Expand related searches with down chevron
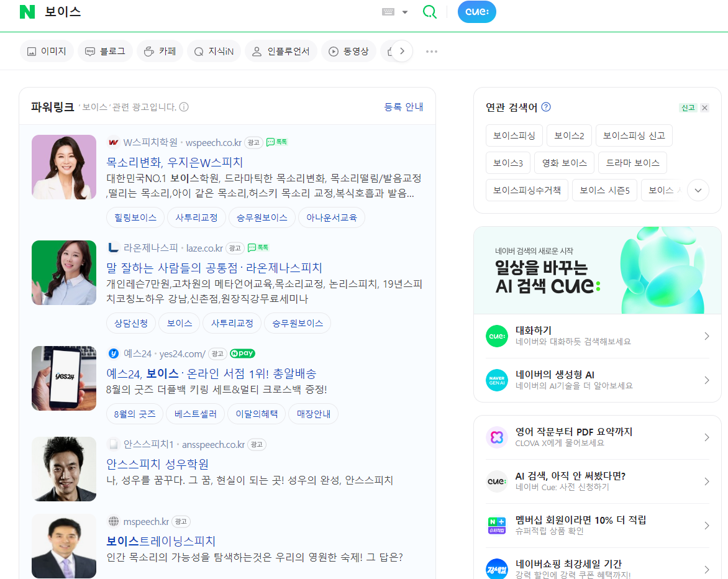Viewport: 728px width, 579px height. click(x=698, y=190)
